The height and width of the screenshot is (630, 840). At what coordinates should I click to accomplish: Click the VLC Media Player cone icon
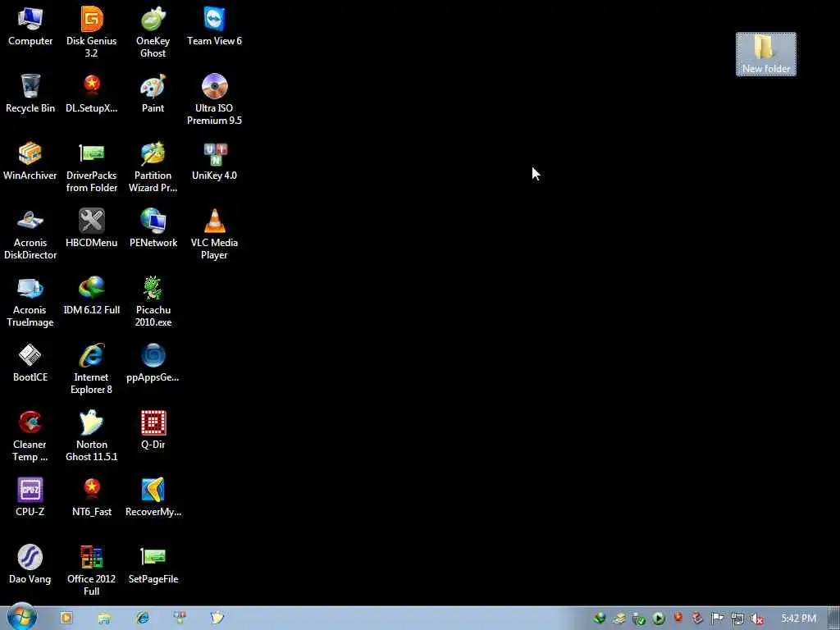point(214,234)
